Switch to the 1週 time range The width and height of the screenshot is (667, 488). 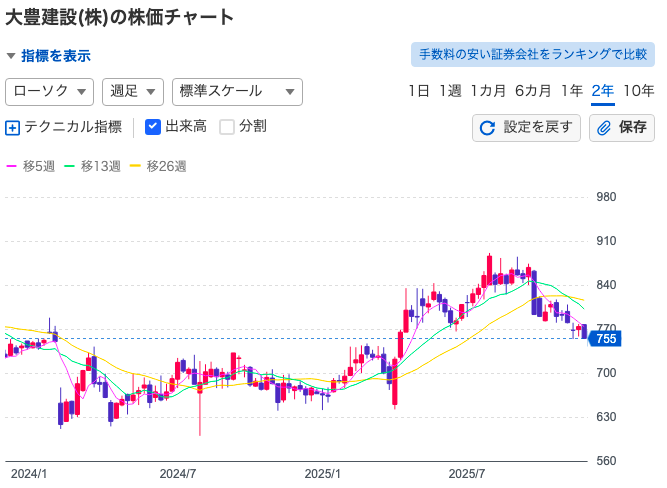click(x=450, y=91)
